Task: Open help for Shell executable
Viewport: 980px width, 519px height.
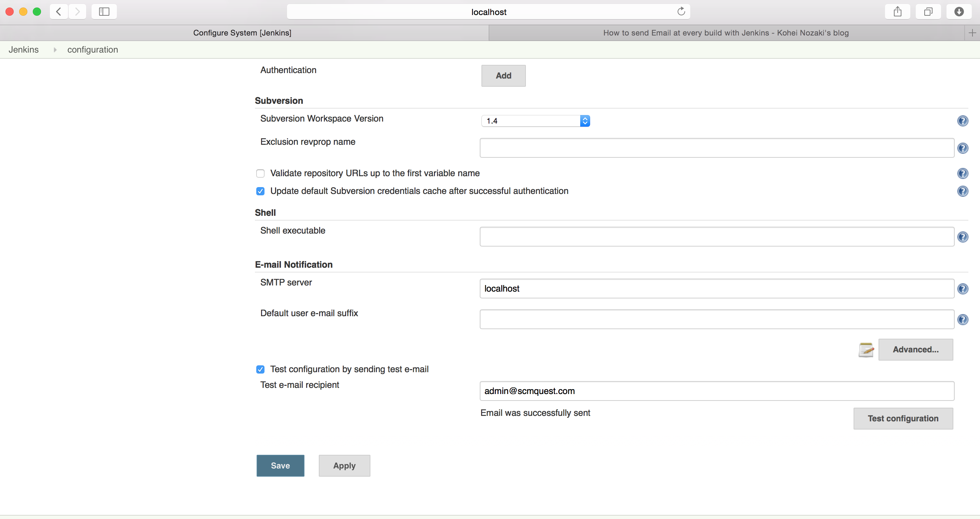Action: pyautogui.click(x=963, y=237)
